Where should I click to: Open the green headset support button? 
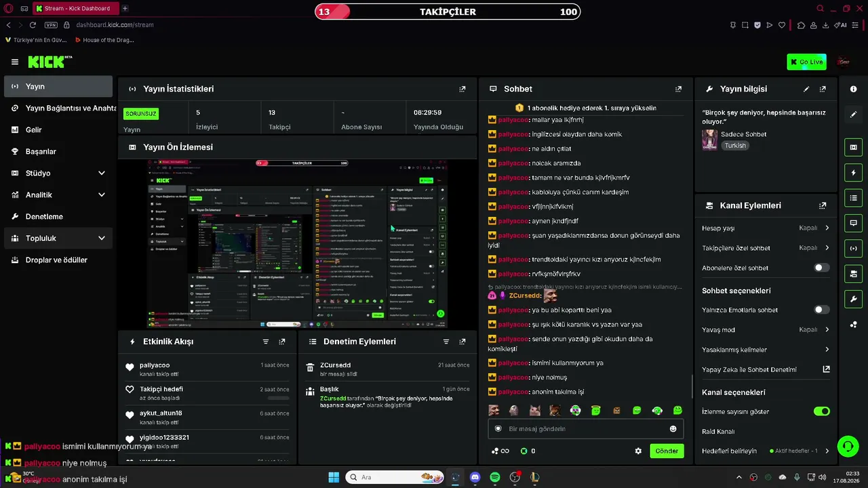click(x=848, y=446)
